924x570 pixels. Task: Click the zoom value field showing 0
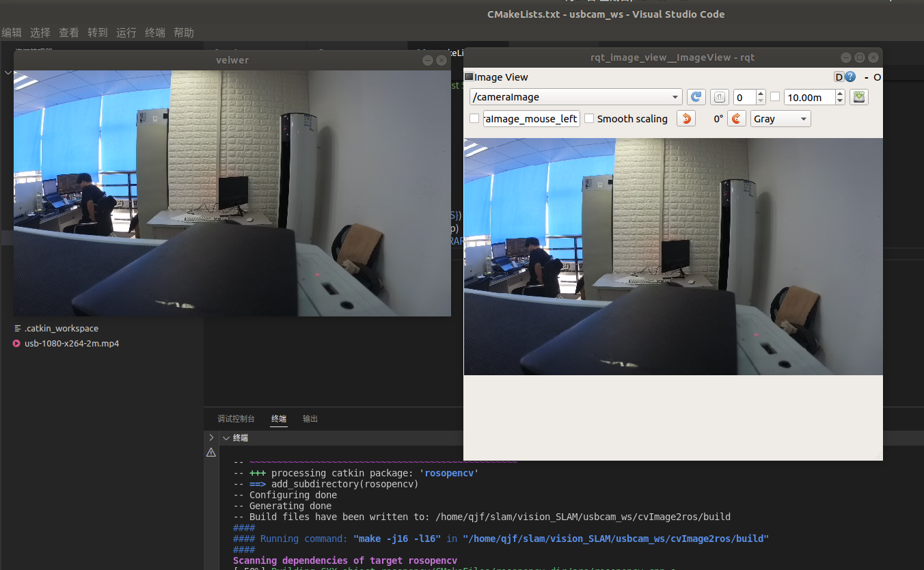click(744, 97)
